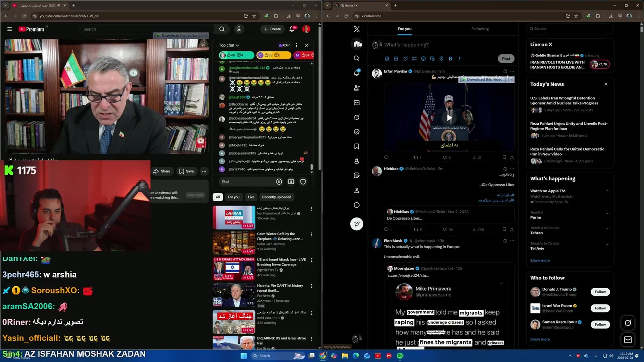Select the 'Live' filter chip
Screen dimensions: 644x362
click(x=251, y=197)
